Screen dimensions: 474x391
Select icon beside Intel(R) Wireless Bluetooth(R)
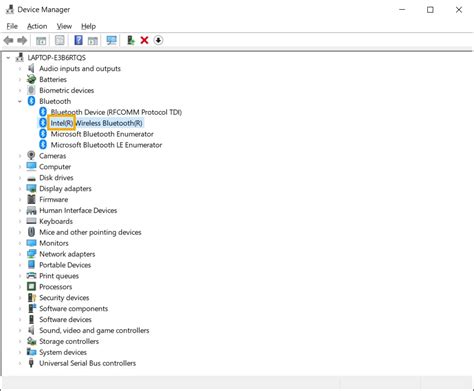[x=43, y=123]
